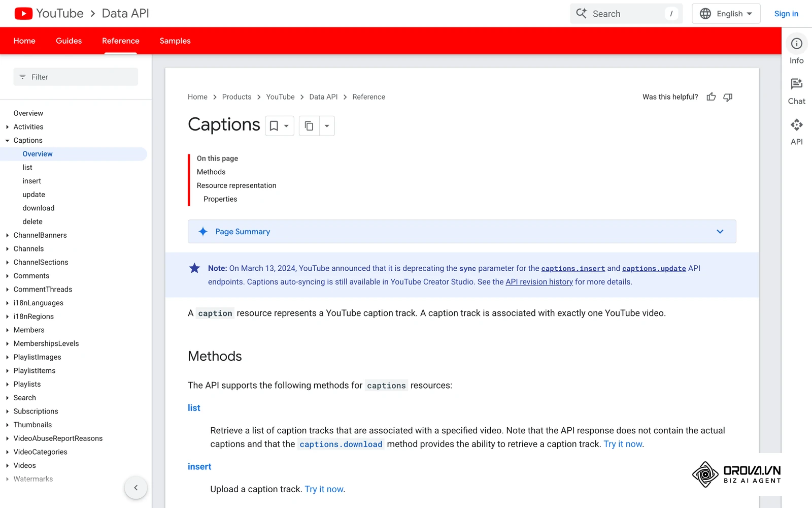
Task: Click the search sparkle icon
Action: pyautogui.click(x=582, y=14)
